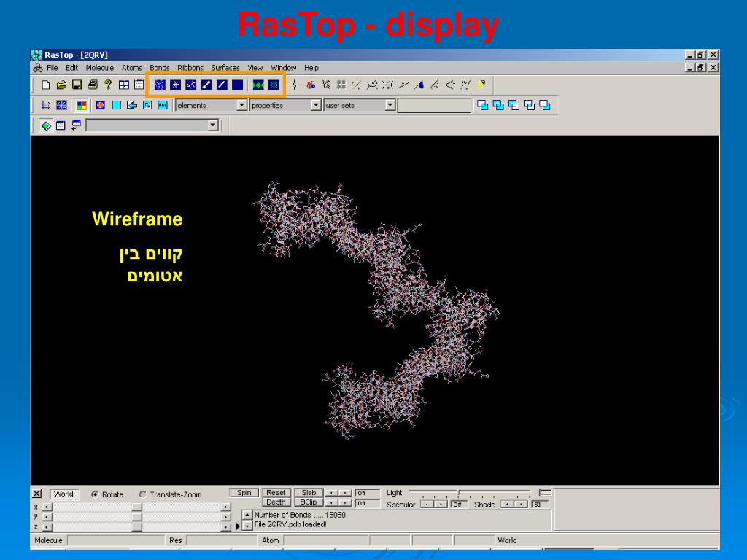Click the Print icon in toolbar
The image size is (747, 560).
pos(92,85)
